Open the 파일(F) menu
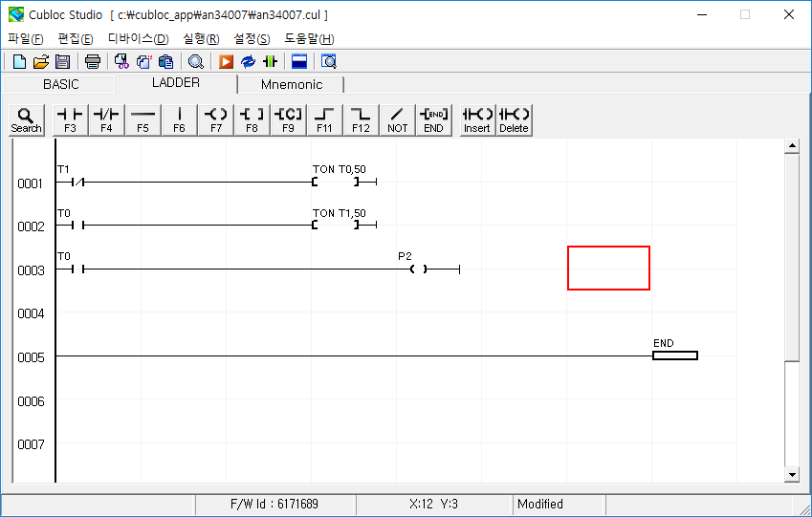 pyautogui.click(x=26, y=39)
